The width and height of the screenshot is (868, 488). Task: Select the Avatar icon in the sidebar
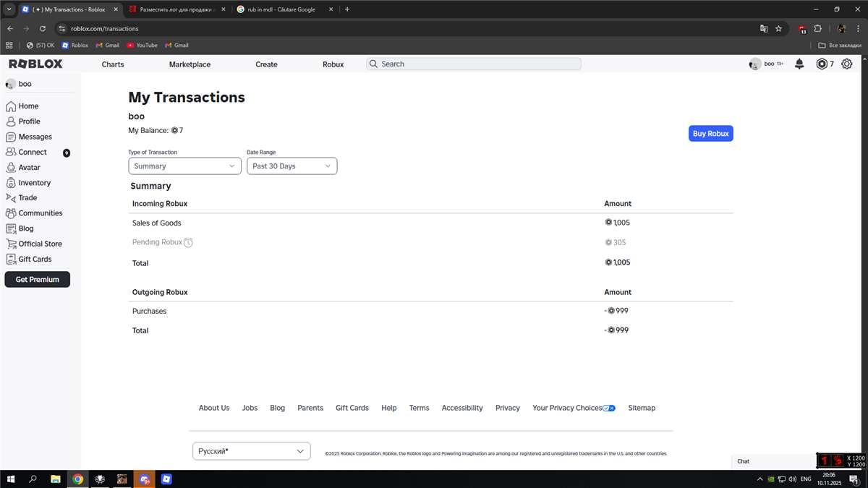[x=10, y=167]
